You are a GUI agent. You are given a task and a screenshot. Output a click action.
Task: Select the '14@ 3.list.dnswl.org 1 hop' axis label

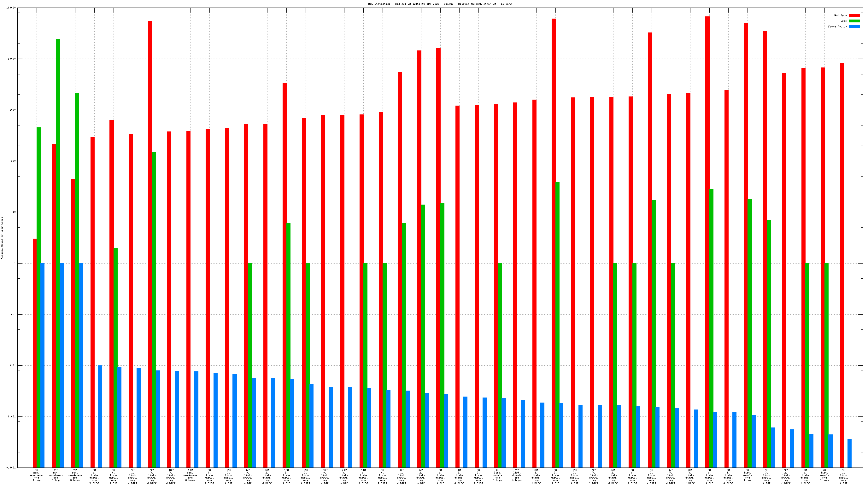[x=228, y=476]
